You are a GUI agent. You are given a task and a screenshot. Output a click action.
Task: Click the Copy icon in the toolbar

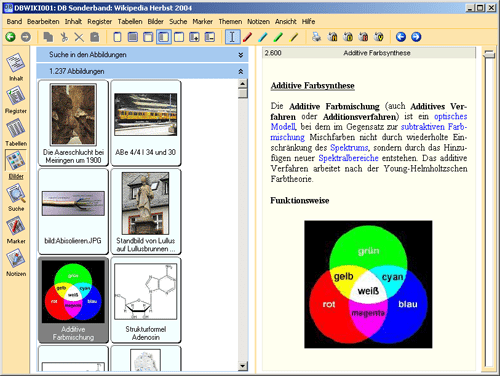point(48,37)
